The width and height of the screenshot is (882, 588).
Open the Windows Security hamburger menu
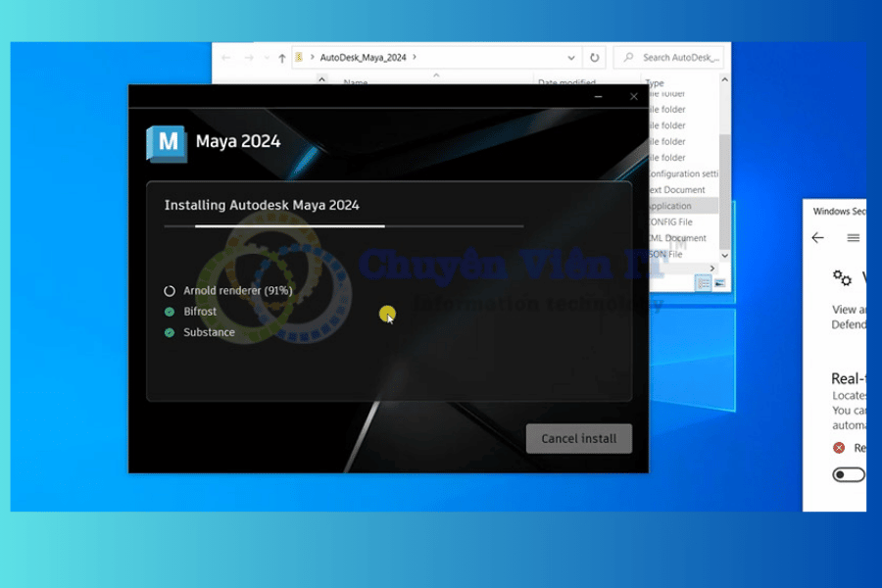pyautogui.click(x=854, y=238)
